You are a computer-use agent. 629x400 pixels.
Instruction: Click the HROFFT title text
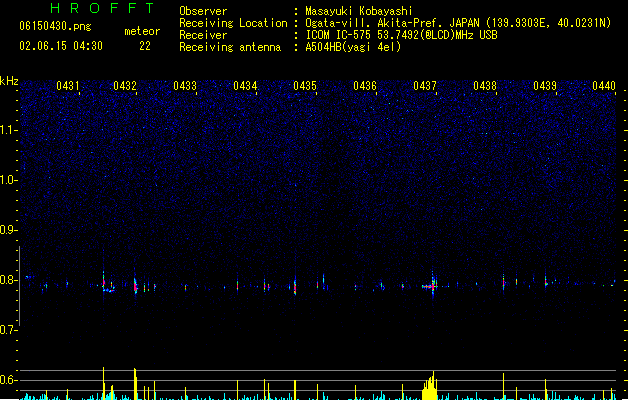(x=102, y=8)
